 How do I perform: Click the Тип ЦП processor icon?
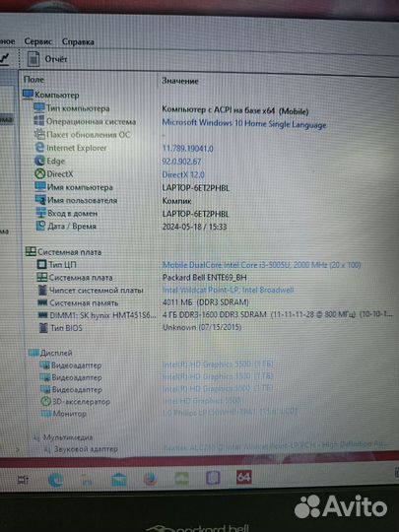41,264
